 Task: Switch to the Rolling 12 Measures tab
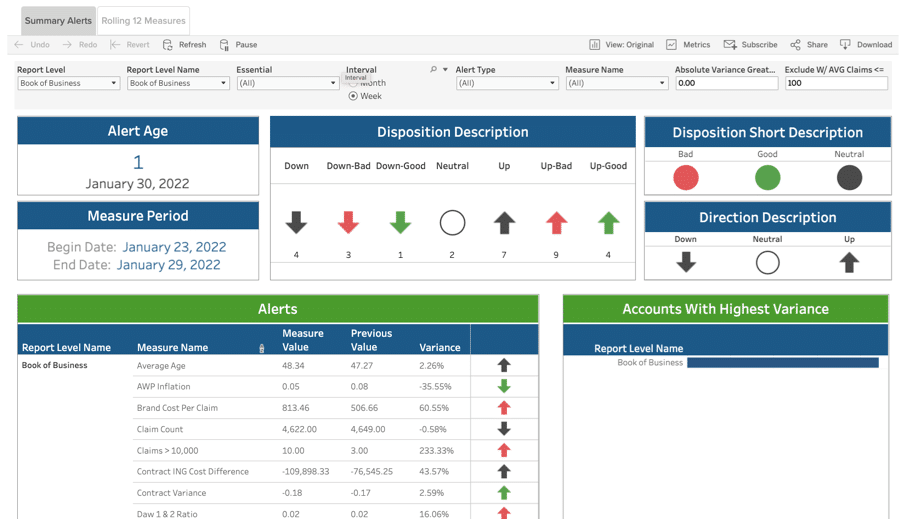point(143,20)
